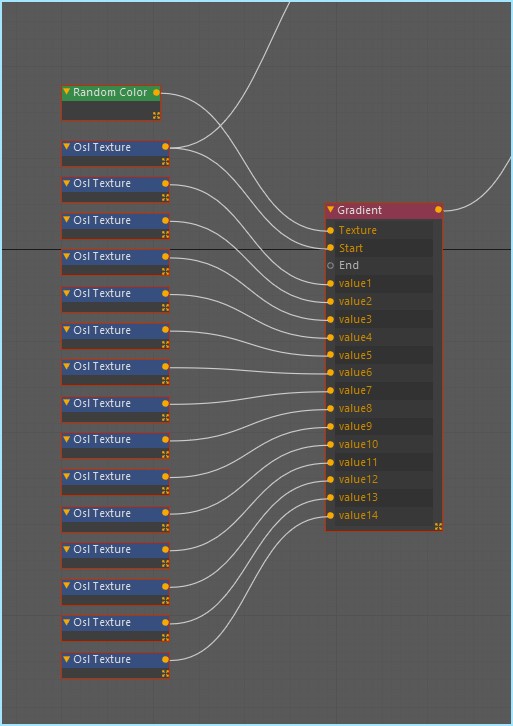Click output port of Osl Texture feeding value12
Image resolution: width=513 pixels, height=726 pixels.
tap(165, 586)
